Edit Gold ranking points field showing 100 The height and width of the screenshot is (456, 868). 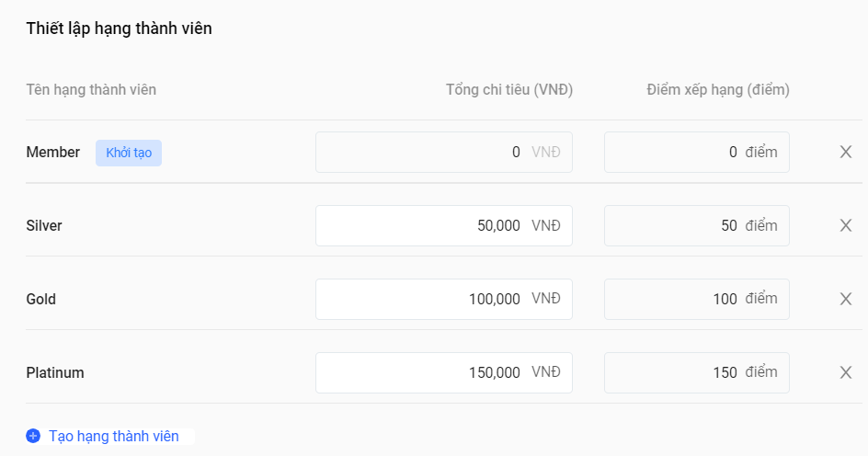696,300
